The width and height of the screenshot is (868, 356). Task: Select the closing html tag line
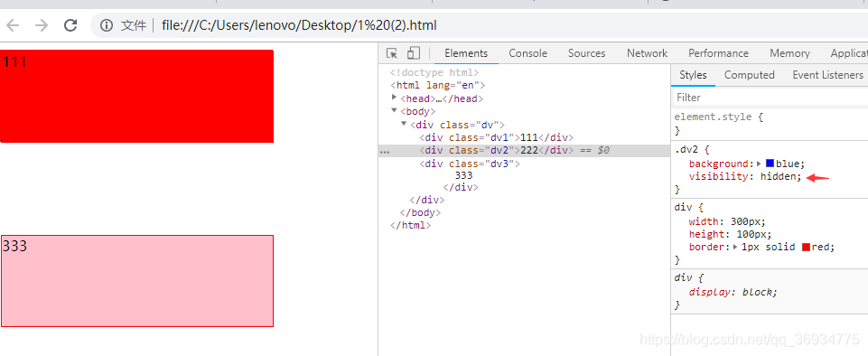coord(410,225)
